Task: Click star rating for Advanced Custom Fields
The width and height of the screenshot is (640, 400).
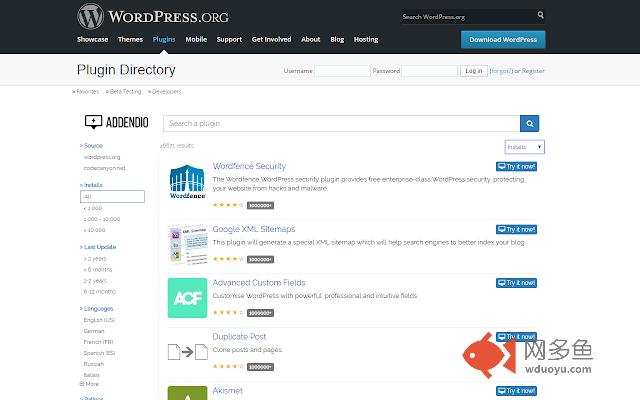Action: coord(228,313)
